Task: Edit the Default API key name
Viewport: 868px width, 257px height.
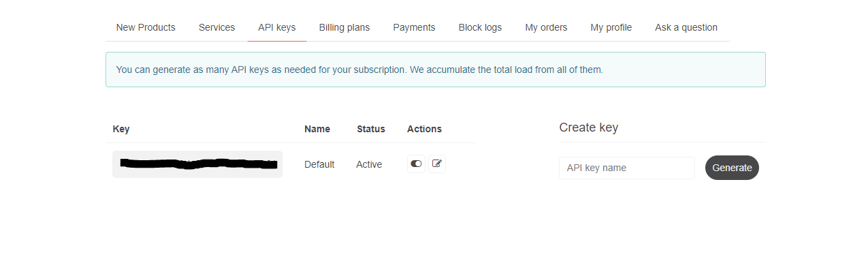Action: pyautogui.click(x=437, y=164)
